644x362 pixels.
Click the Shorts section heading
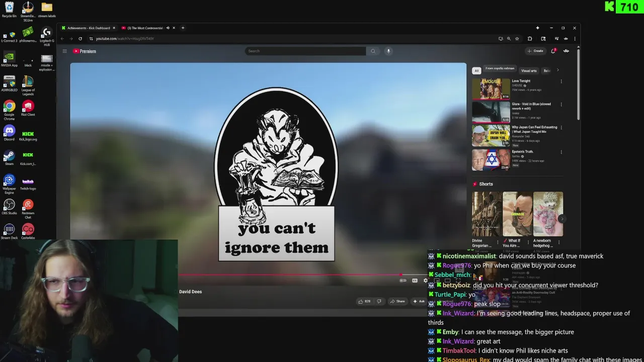[486, 184]
